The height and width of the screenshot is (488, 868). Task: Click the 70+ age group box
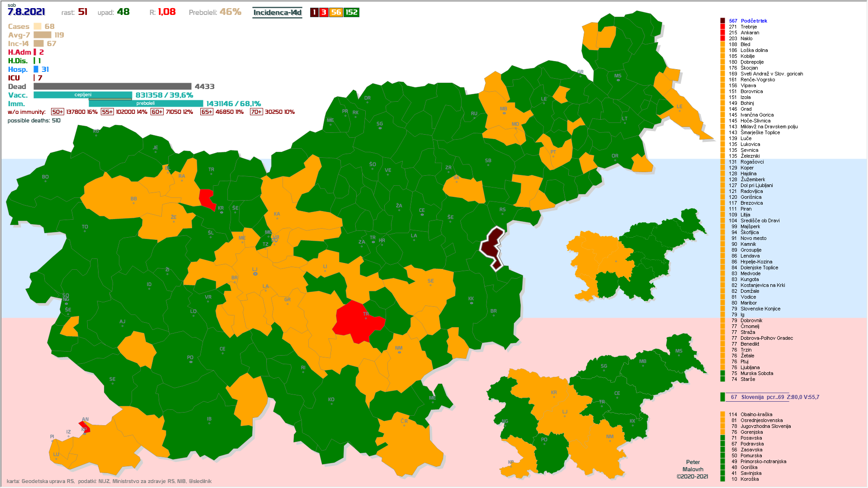(x=256, y=112)
